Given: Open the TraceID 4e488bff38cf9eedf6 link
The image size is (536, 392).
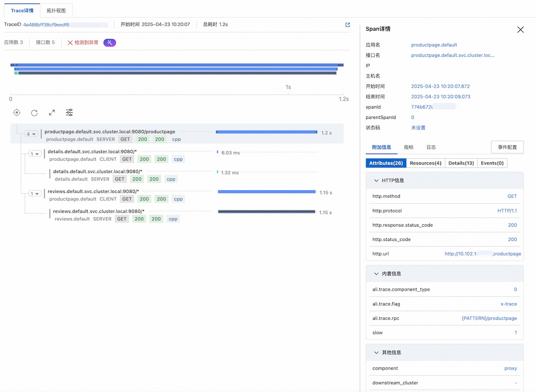Looking at the screenshot, I should [46, 25].
